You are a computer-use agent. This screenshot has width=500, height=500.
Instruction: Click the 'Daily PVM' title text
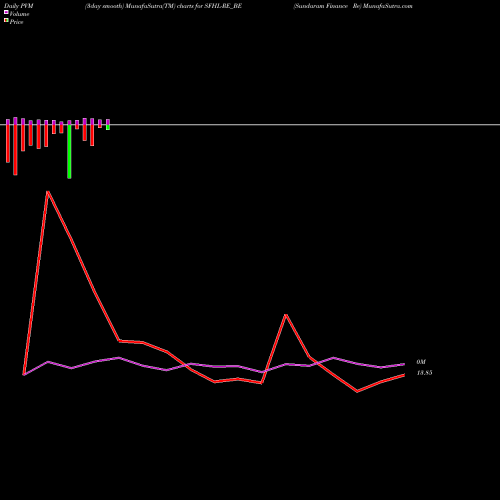click(x=19, y=6)
